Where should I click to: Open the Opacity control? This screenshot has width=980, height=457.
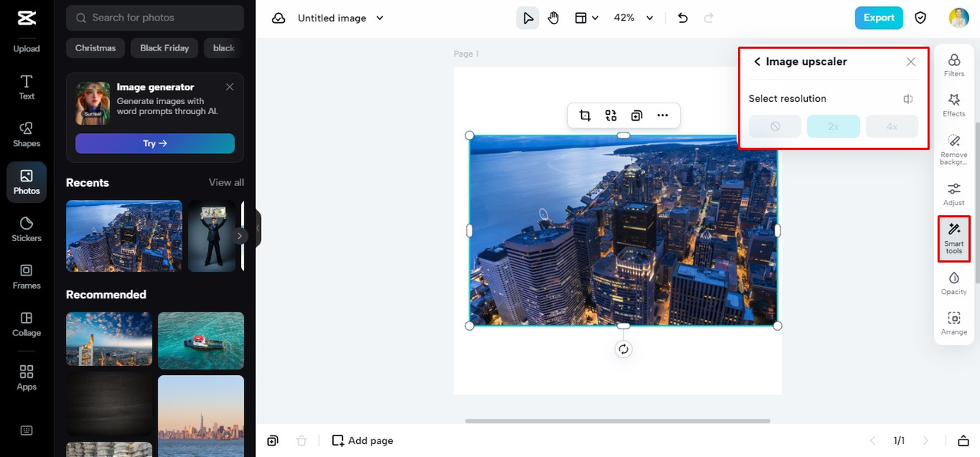[x=954, y=282]
